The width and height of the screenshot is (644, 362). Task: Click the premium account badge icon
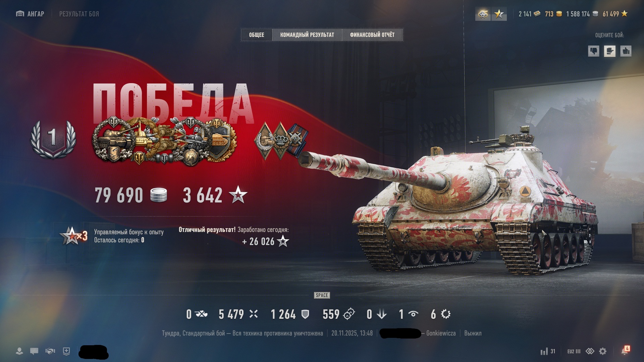483,14
